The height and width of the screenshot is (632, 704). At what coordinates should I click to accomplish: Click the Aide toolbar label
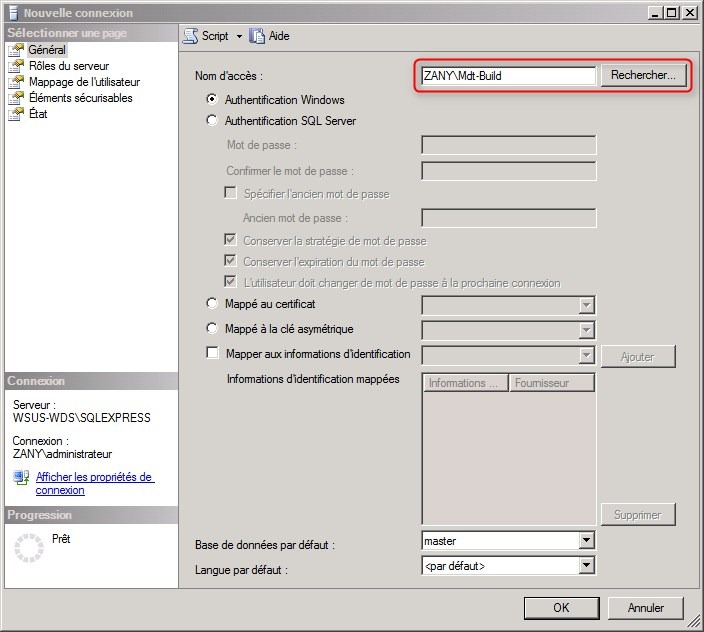[x=279, y=36]
